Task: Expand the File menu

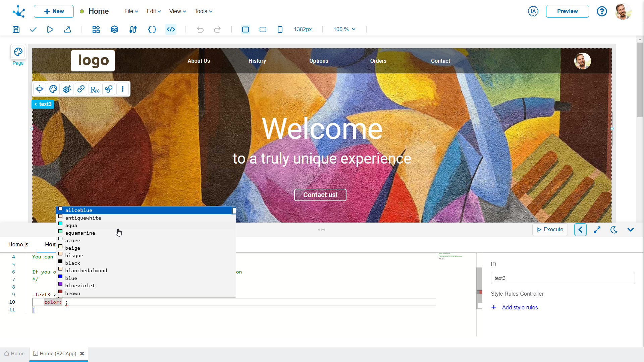Action: (x=131, y=11)
